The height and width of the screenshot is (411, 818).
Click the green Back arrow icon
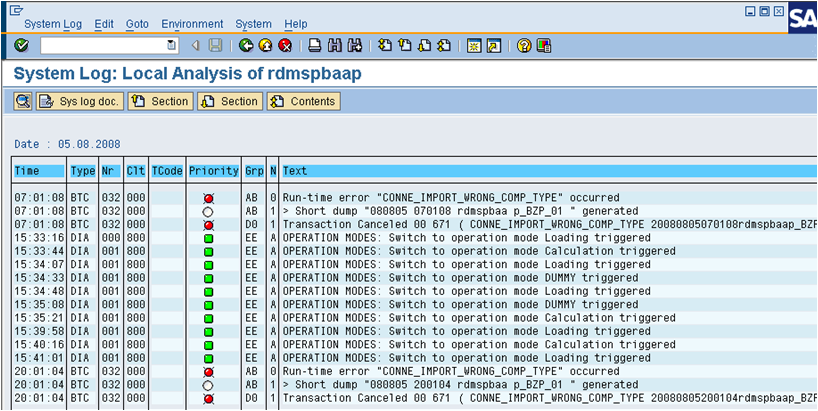tap(246, 46)
